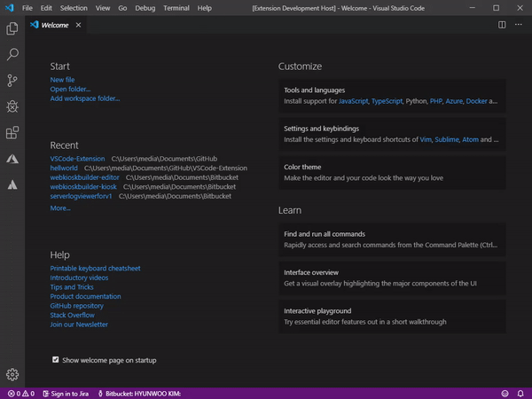Click Add workspace folder... link
The height and width of the screenshot is (399, 532).
click(85, 98)
